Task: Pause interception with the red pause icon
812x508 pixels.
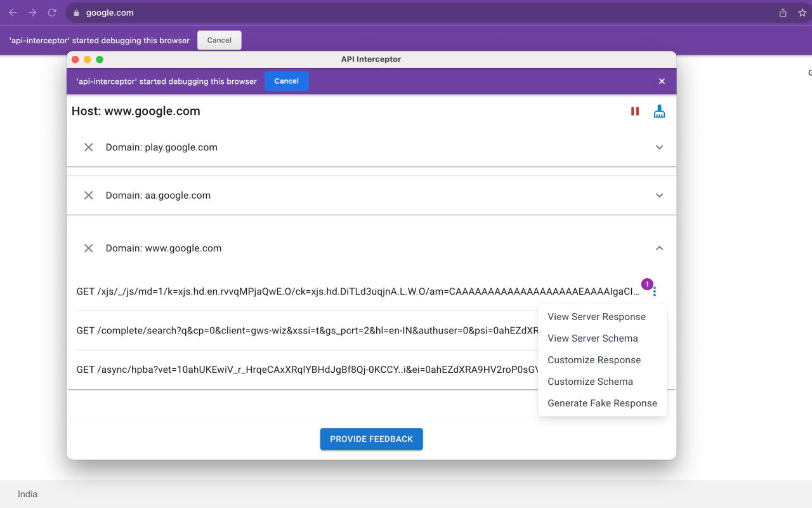Action: pos(635,111)
